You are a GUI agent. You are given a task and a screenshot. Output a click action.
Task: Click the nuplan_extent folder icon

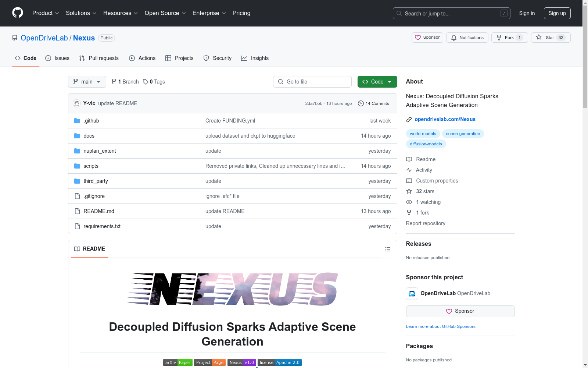[x=77, y=151]
